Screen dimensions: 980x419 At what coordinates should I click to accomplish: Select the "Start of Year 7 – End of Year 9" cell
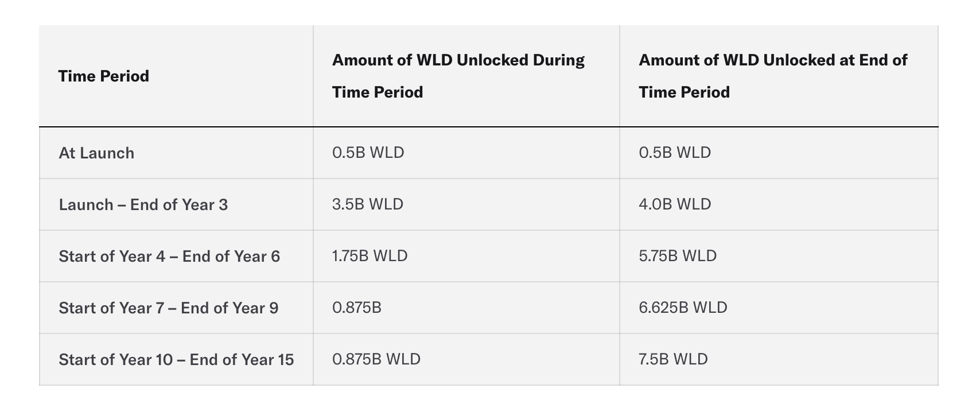(168, 308)
